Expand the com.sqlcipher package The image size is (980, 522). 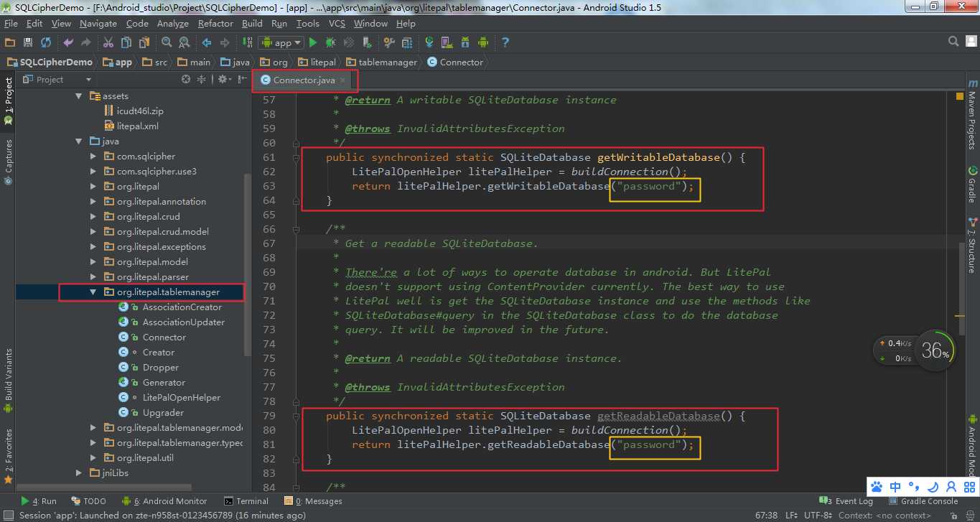93,156
